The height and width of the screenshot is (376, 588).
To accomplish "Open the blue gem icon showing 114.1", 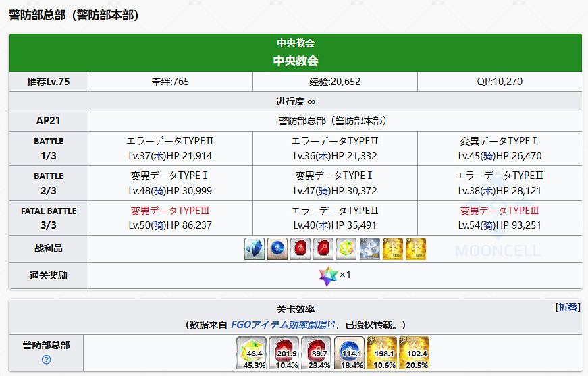I will coord(349,353).
